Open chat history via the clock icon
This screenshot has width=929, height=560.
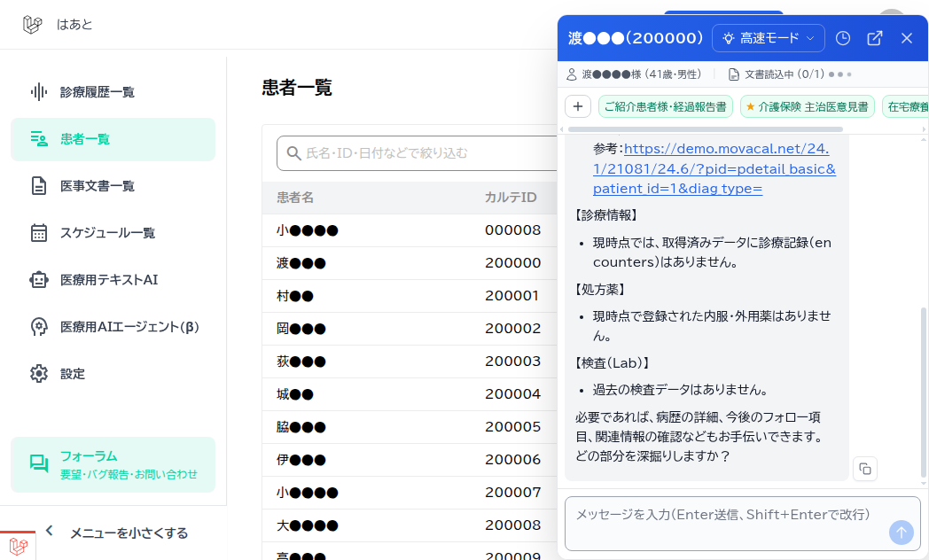tap(843, 38)
